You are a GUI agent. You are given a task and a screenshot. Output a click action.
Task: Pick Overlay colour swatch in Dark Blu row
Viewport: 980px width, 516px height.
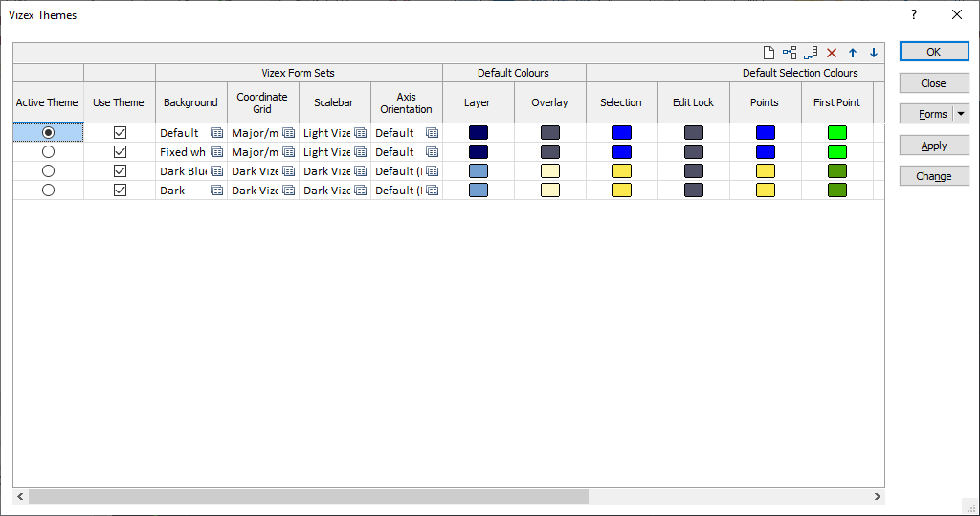coord(550,170)
